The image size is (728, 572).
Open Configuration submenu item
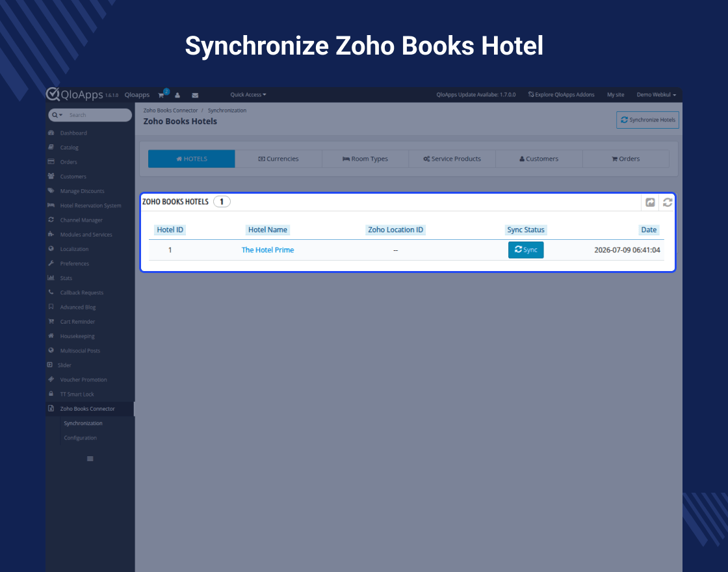81,438
